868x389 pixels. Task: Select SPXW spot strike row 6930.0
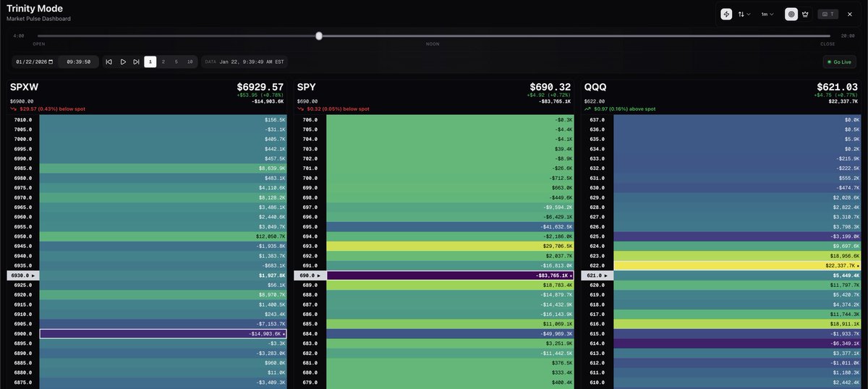pos(148,275)
